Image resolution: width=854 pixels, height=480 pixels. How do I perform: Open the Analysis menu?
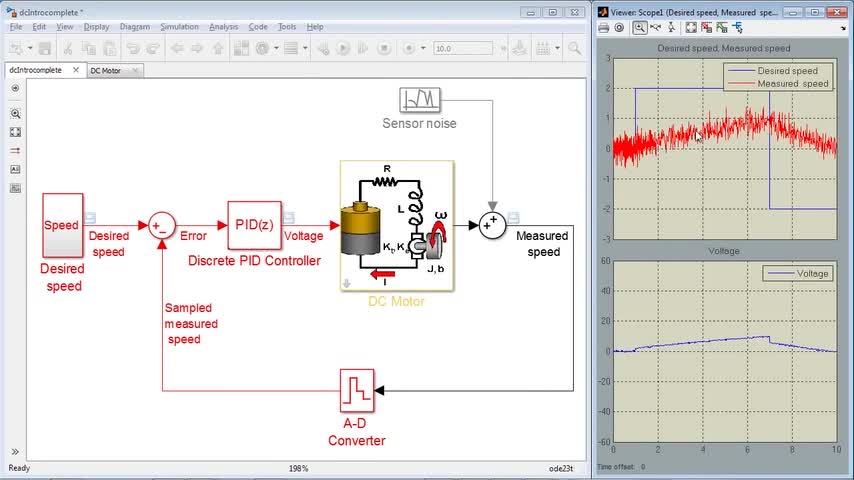[x=223, y=27]
